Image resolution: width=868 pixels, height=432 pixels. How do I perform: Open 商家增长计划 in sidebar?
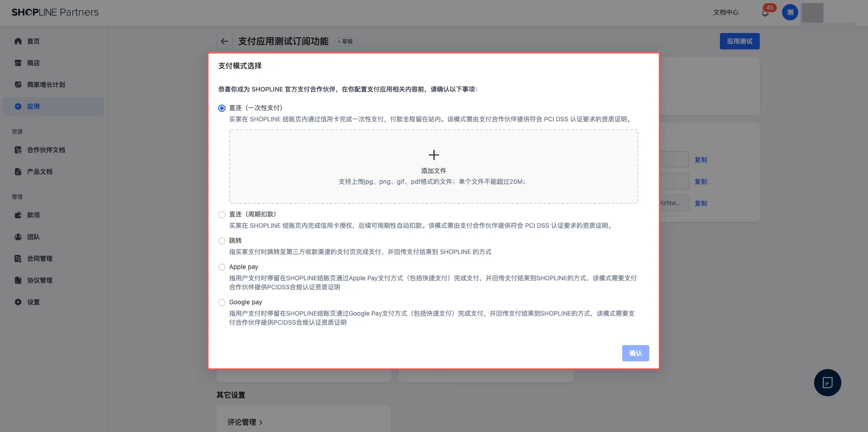[x=53, y=85]
